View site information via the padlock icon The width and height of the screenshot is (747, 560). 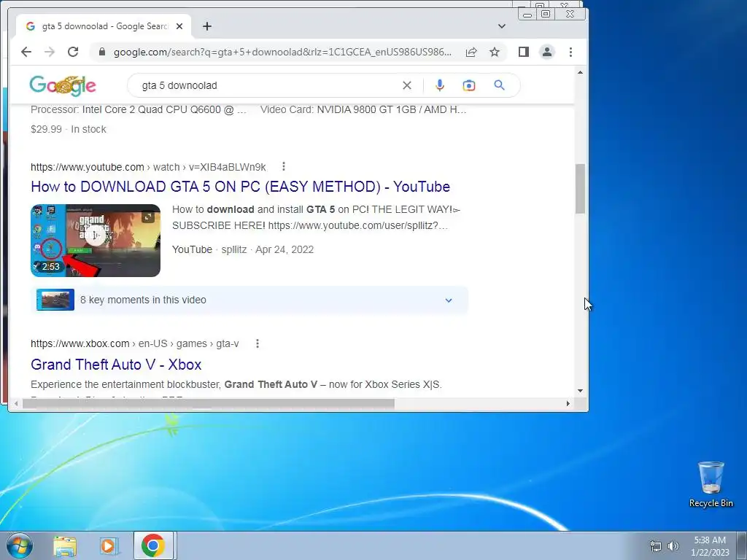pos(101,52)
